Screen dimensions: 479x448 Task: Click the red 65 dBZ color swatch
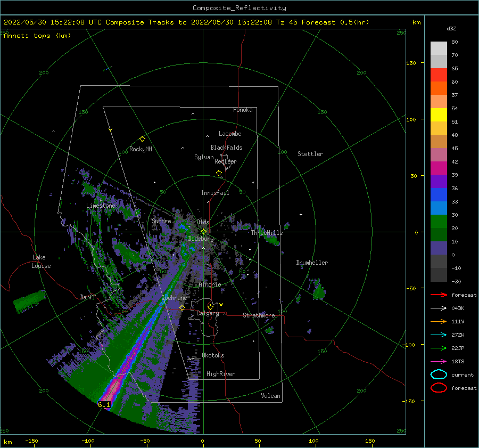(x=439, y=75)
